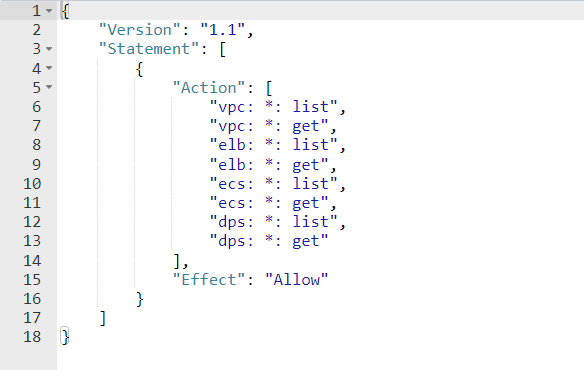Place cursor in the "dps: *: get" string
The height and width of the screenshot is (370, 584).
(x=269, y=241)
